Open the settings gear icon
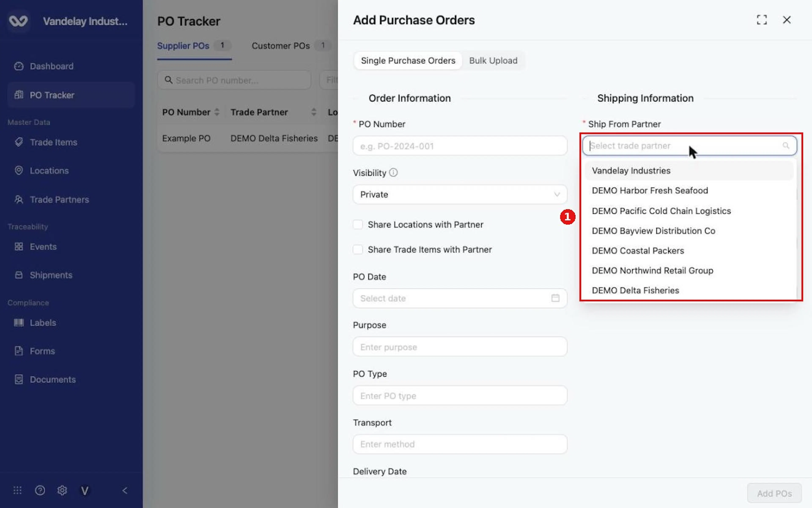This screenshot has height=508, width=812. point(62,490)
